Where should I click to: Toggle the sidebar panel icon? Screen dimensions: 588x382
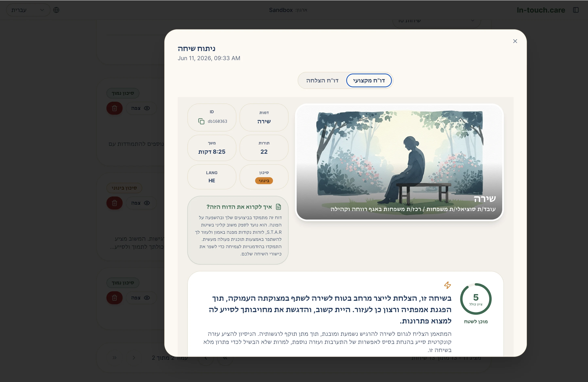tap(576, 10)
